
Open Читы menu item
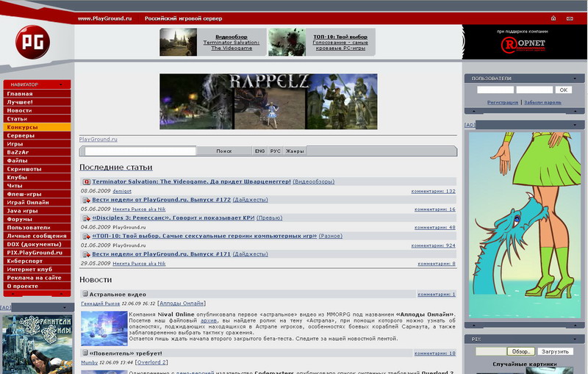(x=37, y=185)
